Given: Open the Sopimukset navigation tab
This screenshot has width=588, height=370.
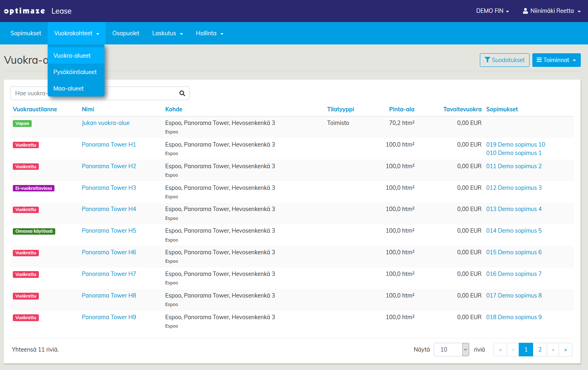Looking at the screenshot, I should coord(26,33).
